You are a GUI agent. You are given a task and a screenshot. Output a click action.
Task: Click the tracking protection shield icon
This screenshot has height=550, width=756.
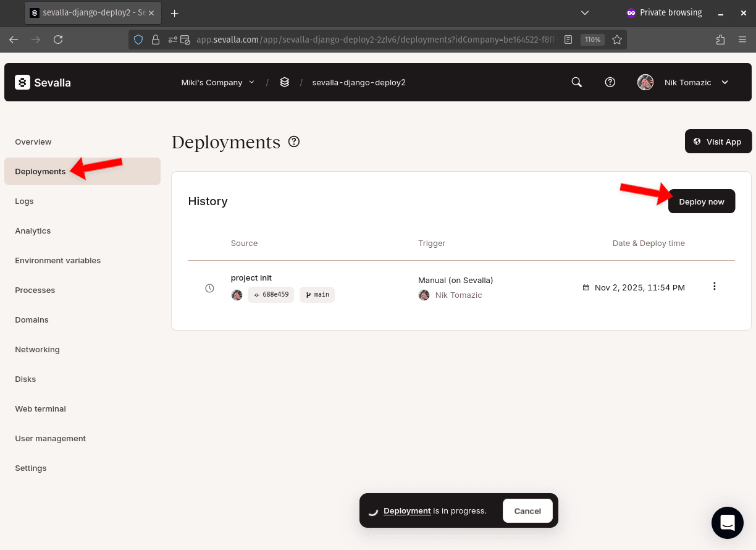(138, 39)
